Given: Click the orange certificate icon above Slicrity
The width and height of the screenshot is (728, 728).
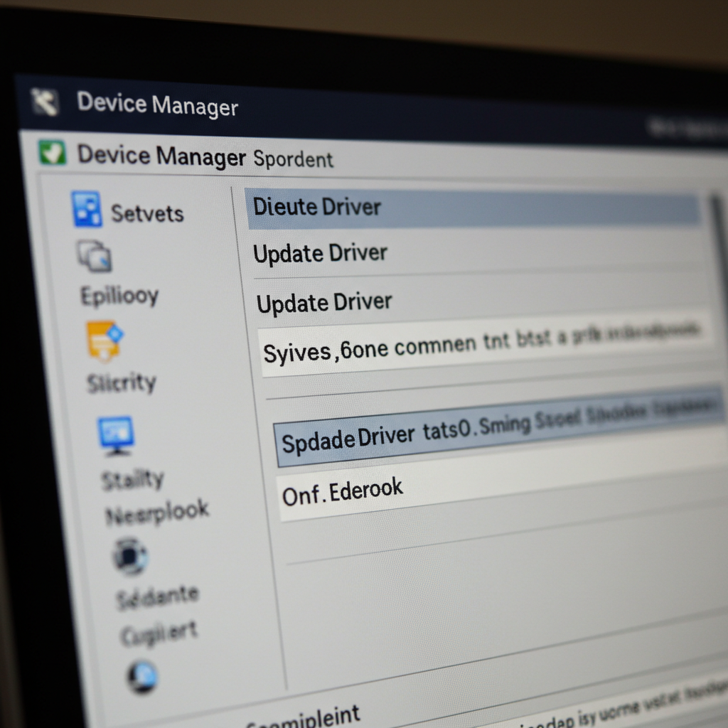Looking at the screenshot, I should coord(105,341).
